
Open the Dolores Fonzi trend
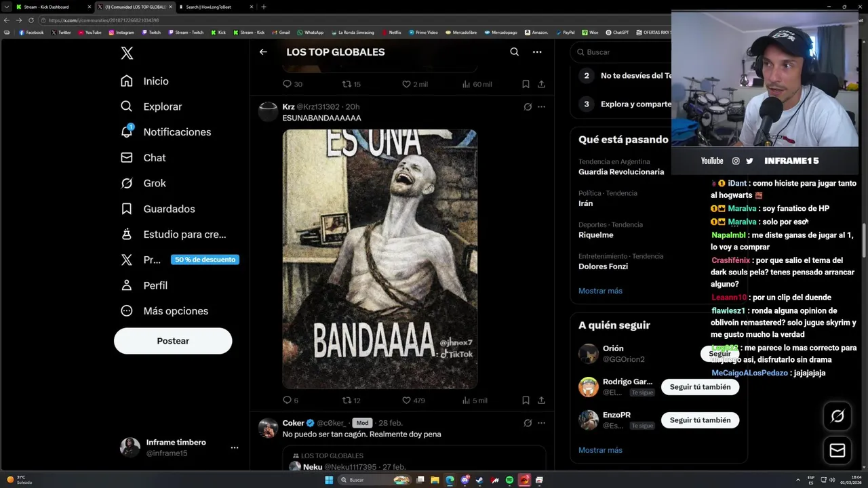603,266
